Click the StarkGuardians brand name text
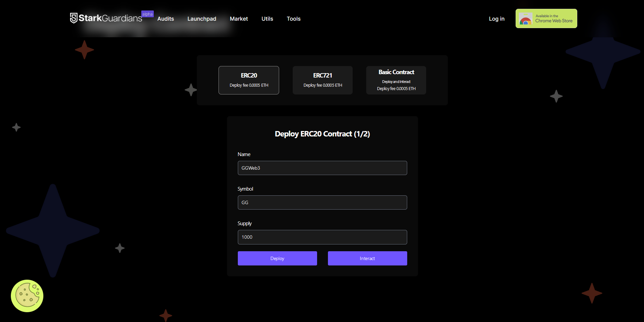This screenshot has width=644, height=322. (110, 18)
